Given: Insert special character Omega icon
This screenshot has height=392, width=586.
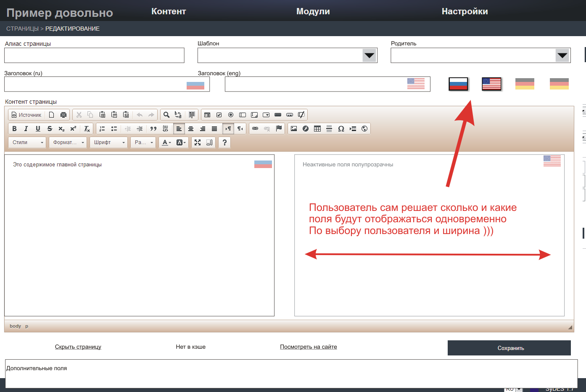Looking at the screenshot, I should pos(341,129).
